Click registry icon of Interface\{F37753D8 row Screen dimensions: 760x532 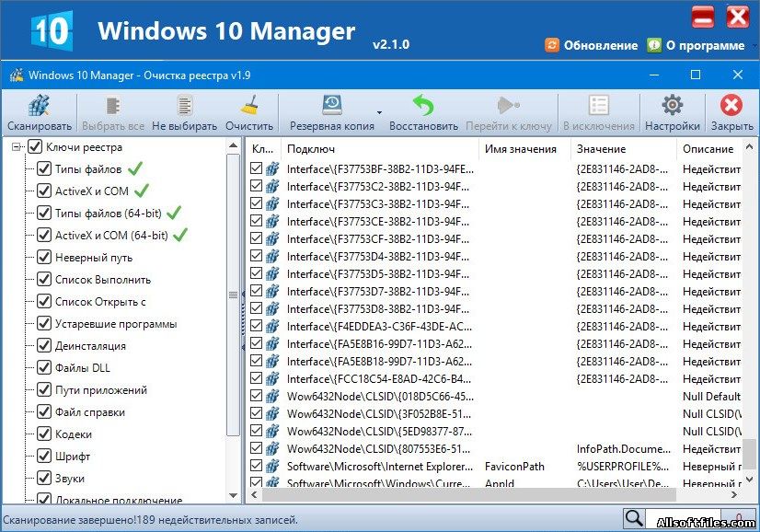[x=272, y=309]
